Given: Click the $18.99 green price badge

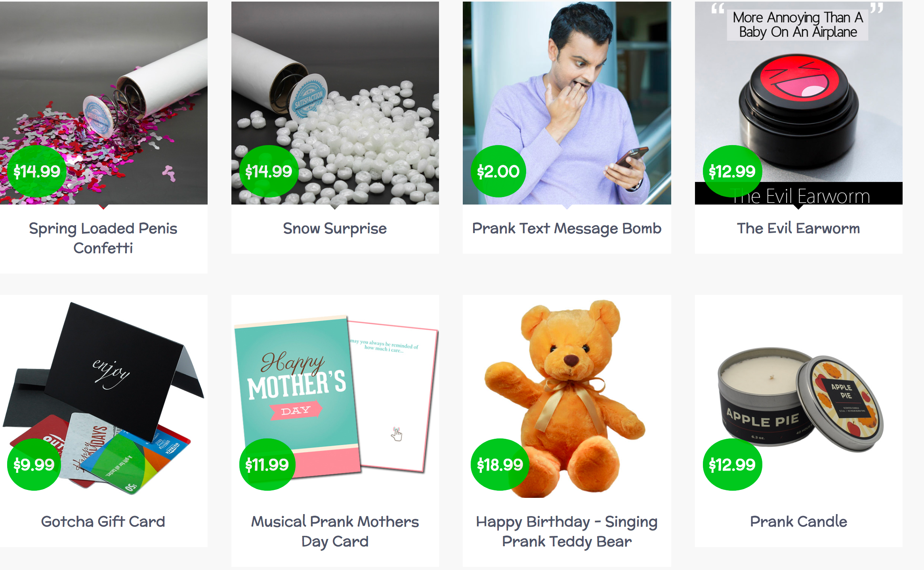Looking at the screenshot, I should (x=500, y=465).
